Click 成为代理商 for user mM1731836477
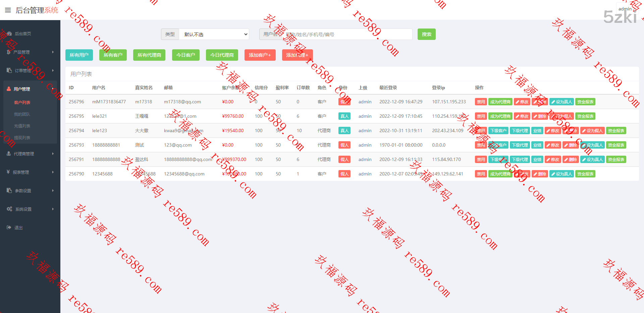The width and height of the screenshot is (644, 313). (x=500, y=102)
